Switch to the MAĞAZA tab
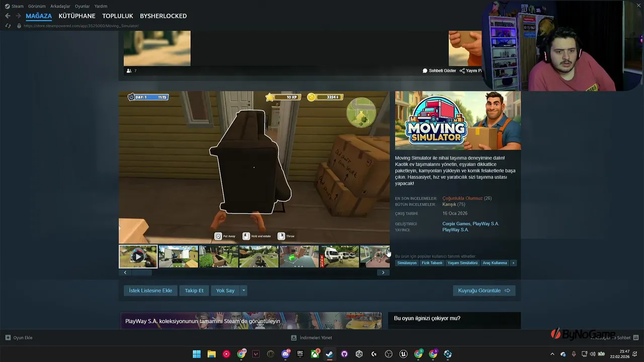Viewport: 644px width, 362px height. 39,16
